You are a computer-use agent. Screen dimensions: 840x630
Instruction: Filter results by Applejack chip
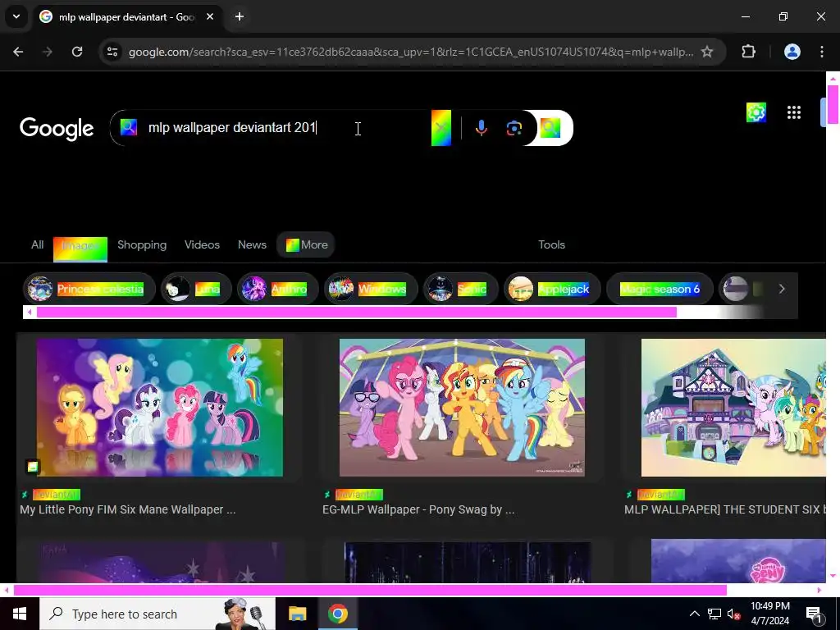[x=552, y=290]
